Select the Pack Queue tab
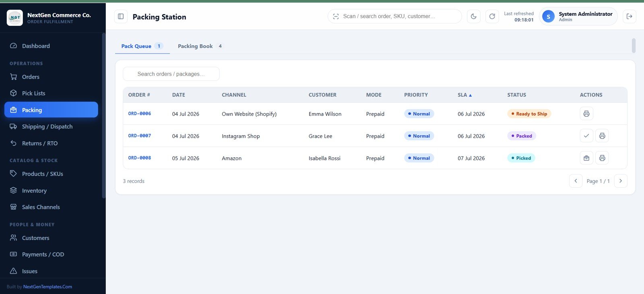Viewport: 644px width, 294px height. point(142,46)
